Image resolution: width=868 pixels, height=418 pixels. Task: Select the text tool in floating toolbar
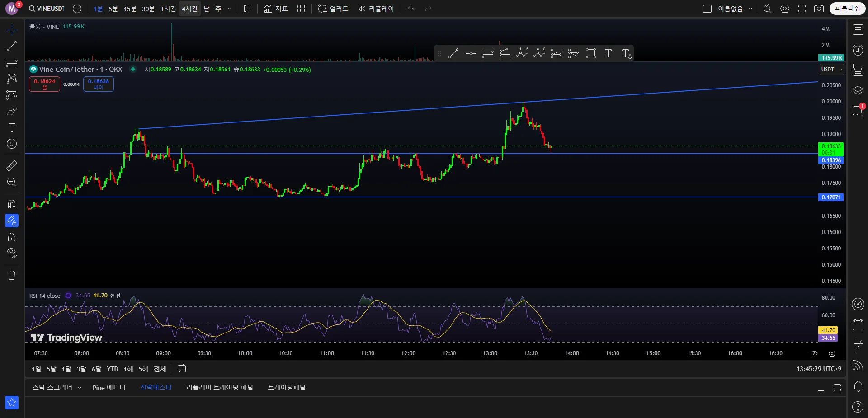point(608,54)
